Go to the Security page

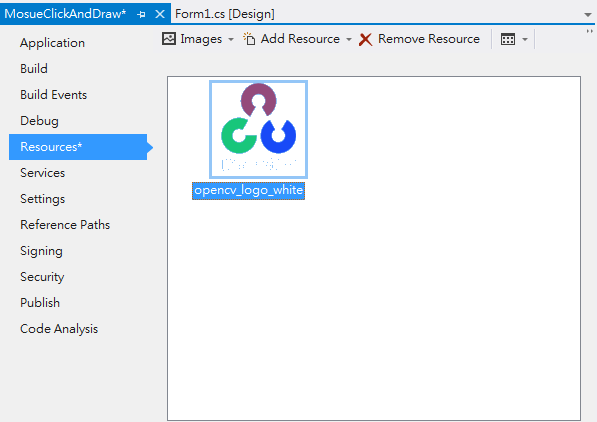(x=42, y=277)
